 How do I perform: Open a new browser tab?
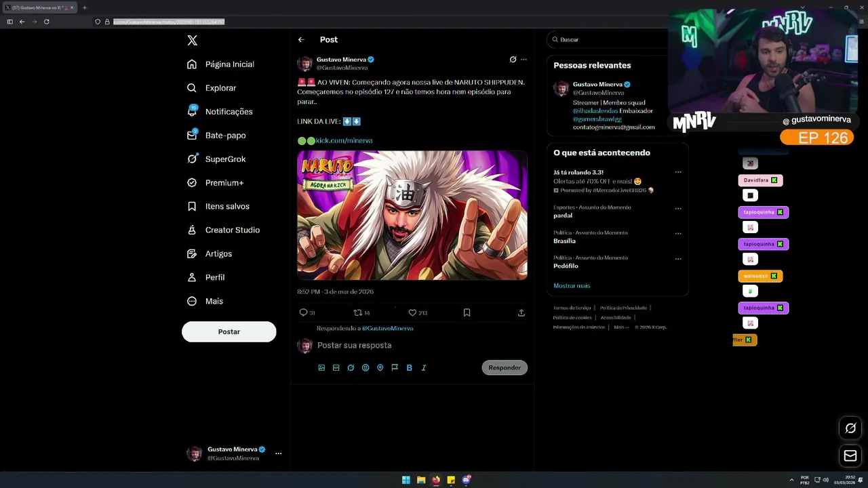pyautogui.click(x=85, y=7)
